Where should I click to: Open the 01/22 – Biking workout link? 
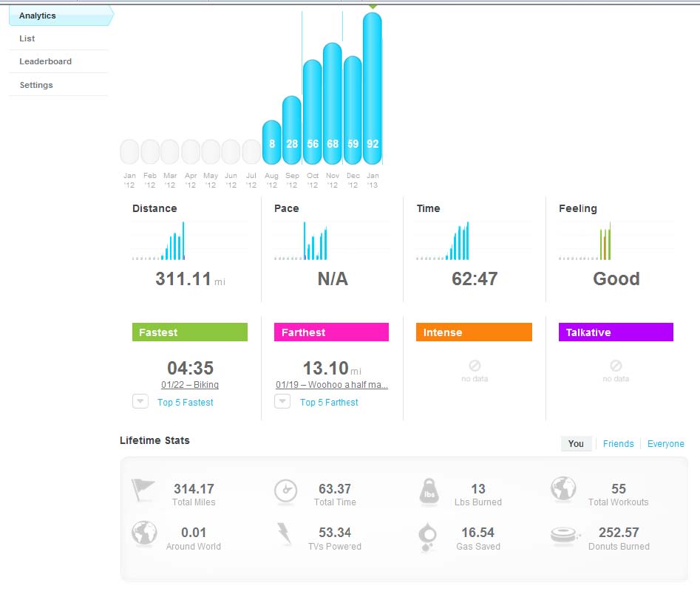(x=190, y=385)
